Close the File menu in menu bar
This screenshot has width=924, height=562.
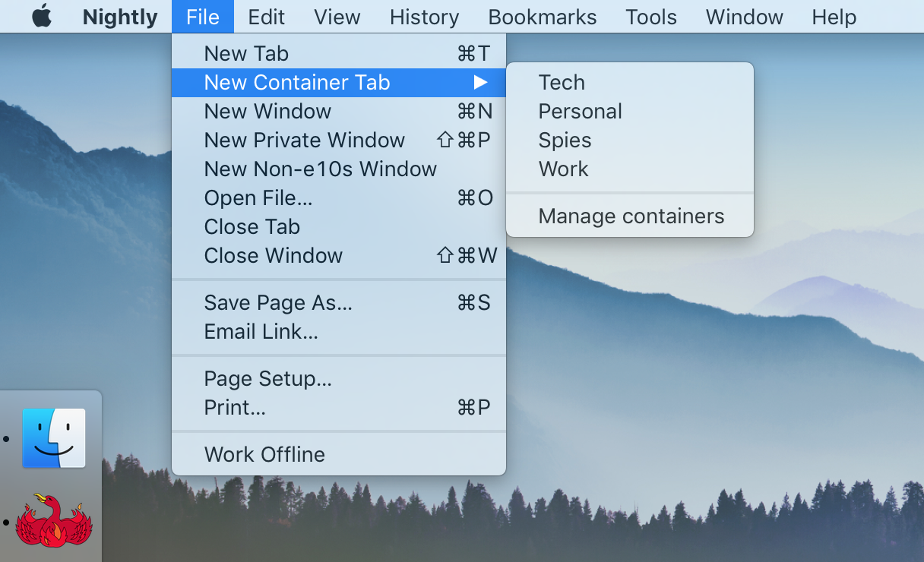(203, 17)
